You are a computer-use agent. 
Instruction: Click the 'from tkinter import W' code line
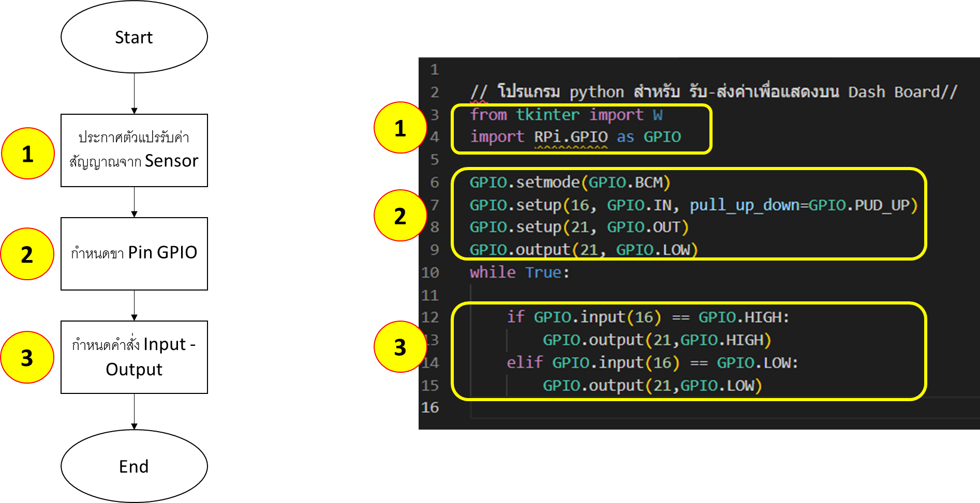tap(566, 115)
